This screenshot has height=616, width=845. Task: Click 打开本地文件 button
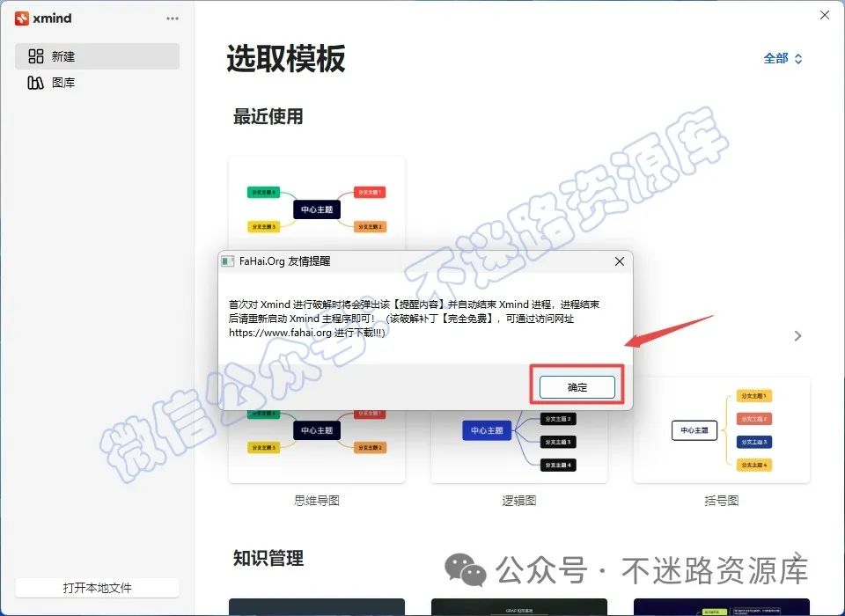(x=97, y=588)
